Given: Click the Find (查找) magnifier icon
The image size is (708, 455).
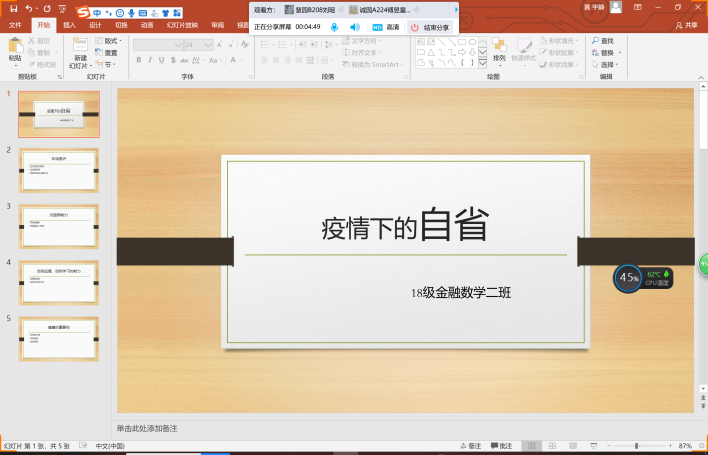Looking at the screenshot, I should point(604,40).
